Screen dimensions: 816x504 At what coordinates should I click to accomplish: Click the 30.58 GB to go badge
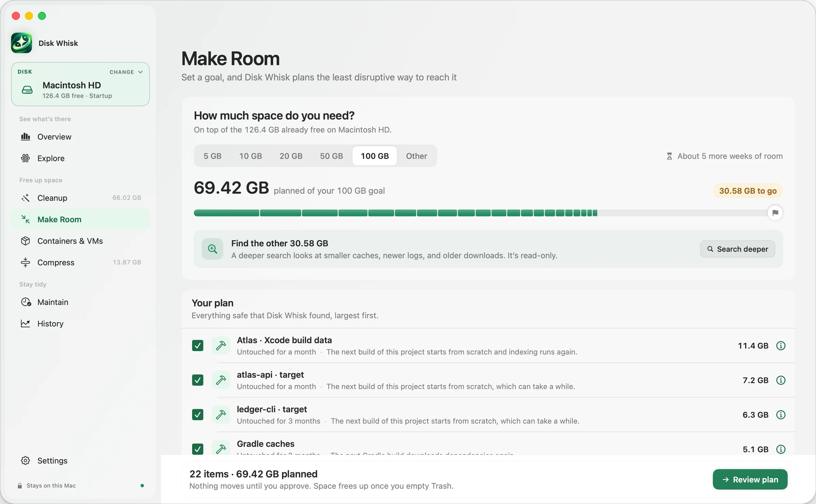(x=748, y=191)
